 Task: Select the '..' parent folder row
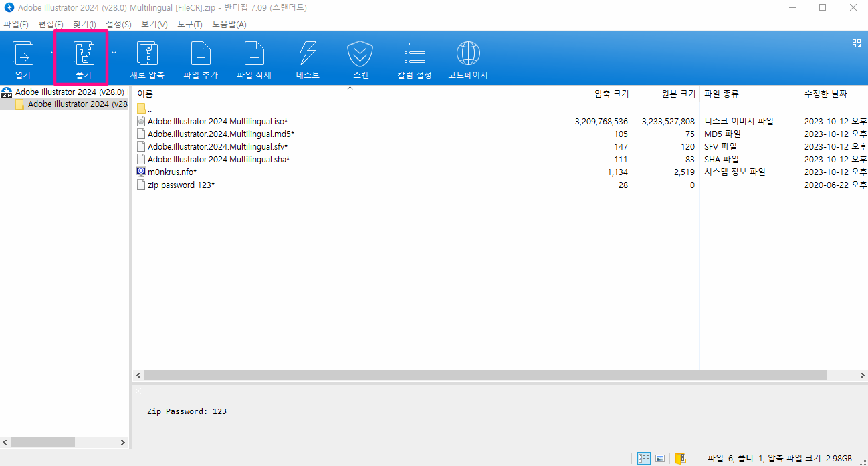click(x=500, y=108)
